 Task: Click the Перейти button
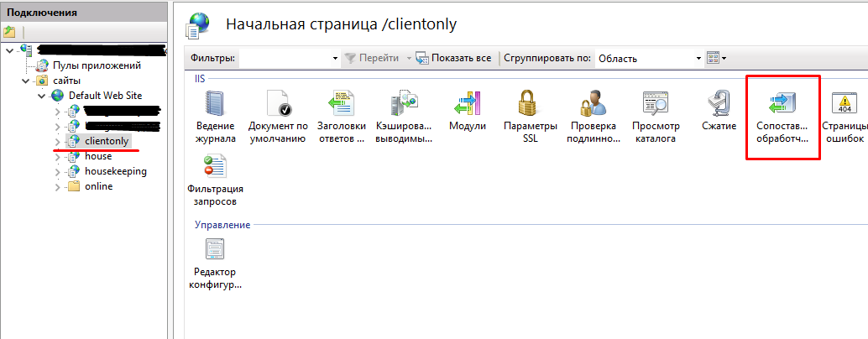(372, 58)
